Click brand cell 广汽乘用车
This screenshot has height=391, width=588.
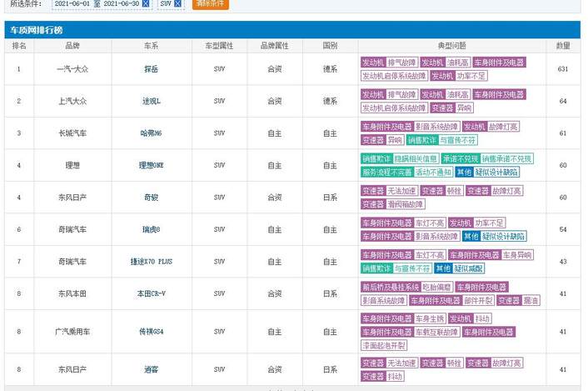(x=72, y=332)
